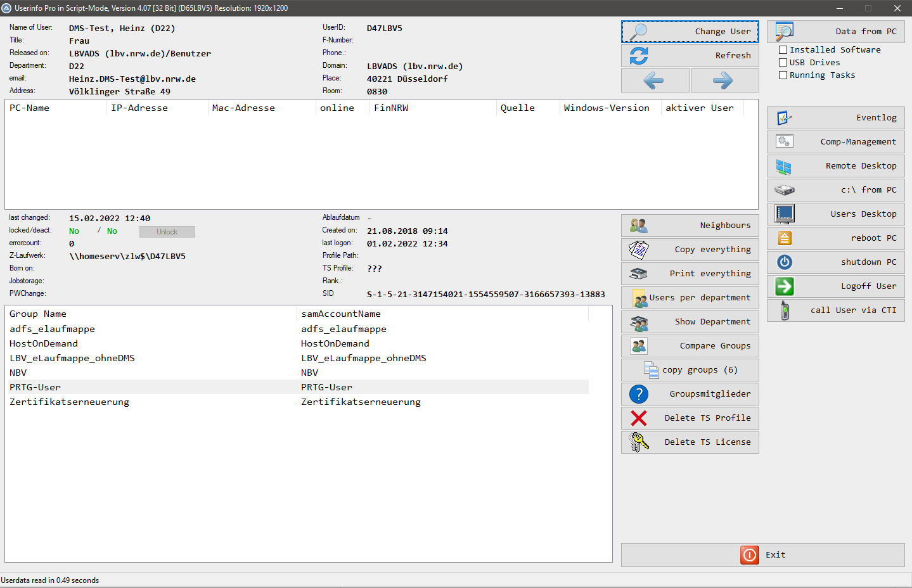This screenshot has width=912, height=588.
Task: Click the call User via CTI phone icon
Action: tap(785, 310)
